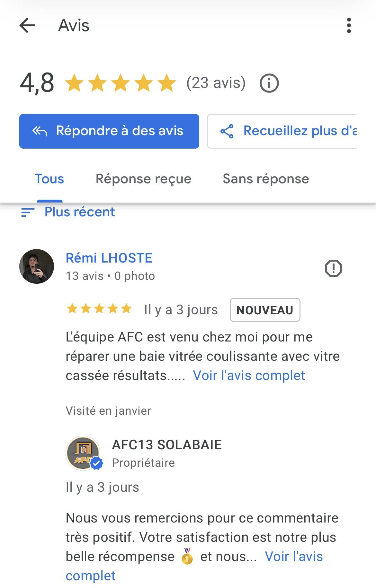Expand owner reply via Voir l'avis complet
This screenshot has width=376, height=588.
[293, 557]
